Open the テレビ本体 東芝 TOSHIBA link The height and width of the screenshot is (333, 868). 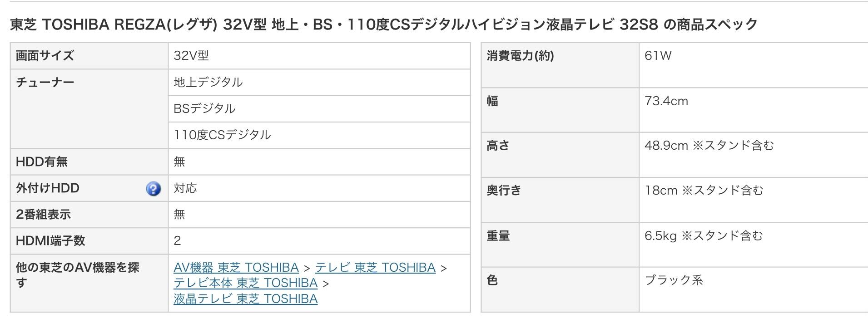pyautogui.click(x=245, y=283)
